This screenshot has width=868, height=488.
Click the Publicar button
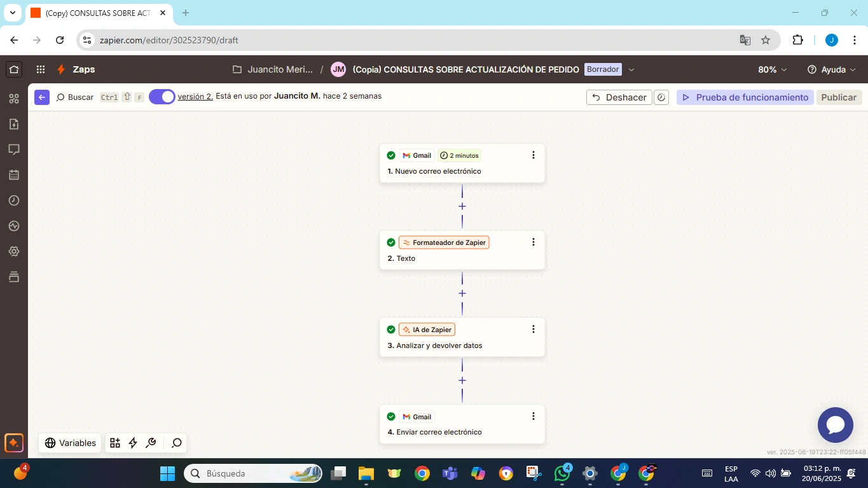tap(839, 97)
